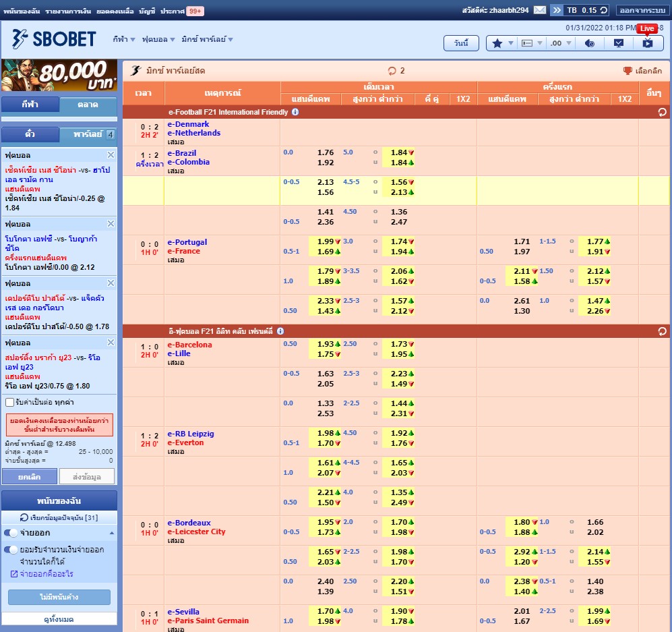
Task: Click the parlay count badge showing 4
Action: (x=110, y=135)
